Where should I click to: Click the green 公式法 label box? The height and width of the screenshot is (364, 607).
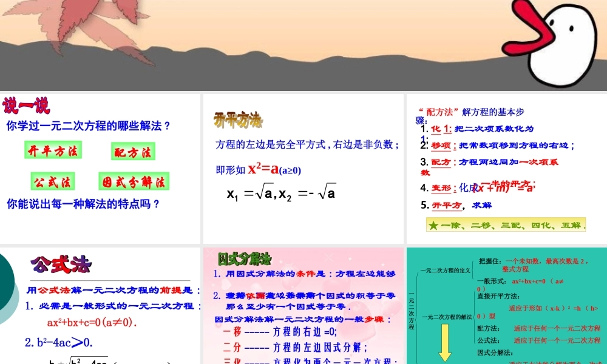tap(53, 181)
